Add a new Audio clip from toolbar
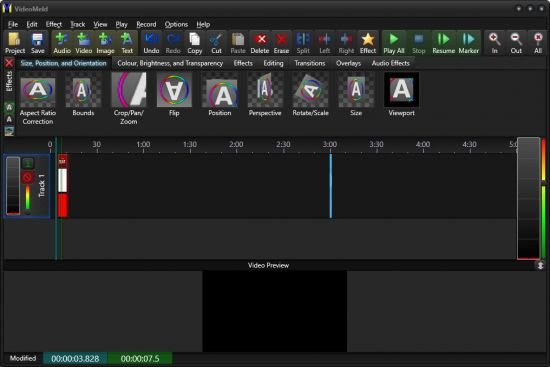The height and width of the screenshot is (367, 550). (62, 43)
